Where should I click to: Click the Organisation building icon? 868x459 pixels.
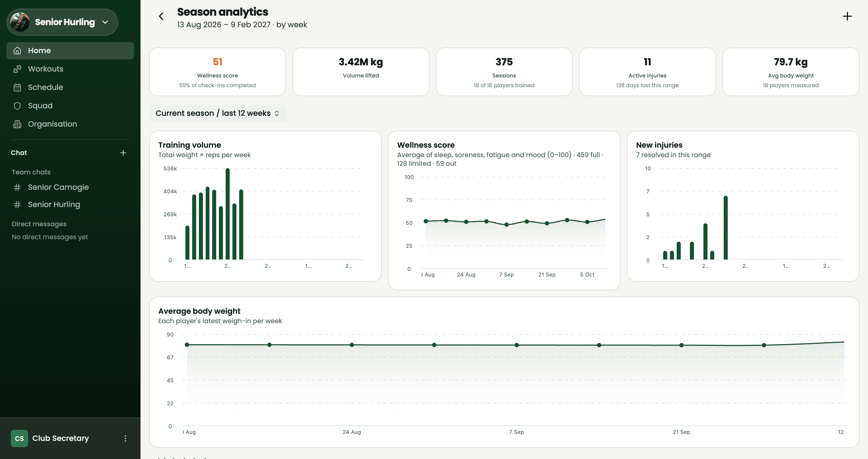17,124
